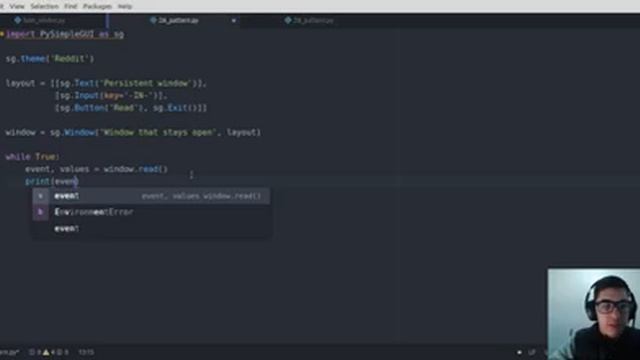The height and width of the screenshot is (360, 640).
Task: Open the Help menu
Action: coord(125,7)
